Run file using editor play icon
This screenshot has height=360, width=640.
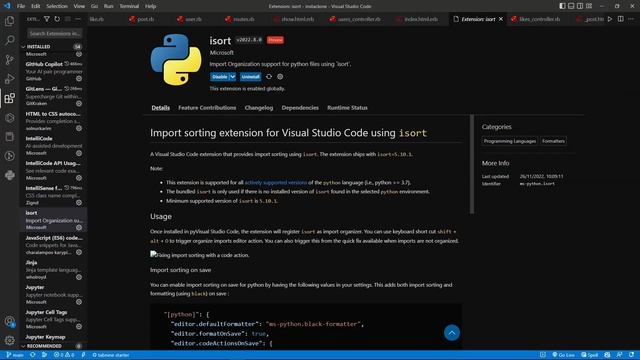[610, 19]
